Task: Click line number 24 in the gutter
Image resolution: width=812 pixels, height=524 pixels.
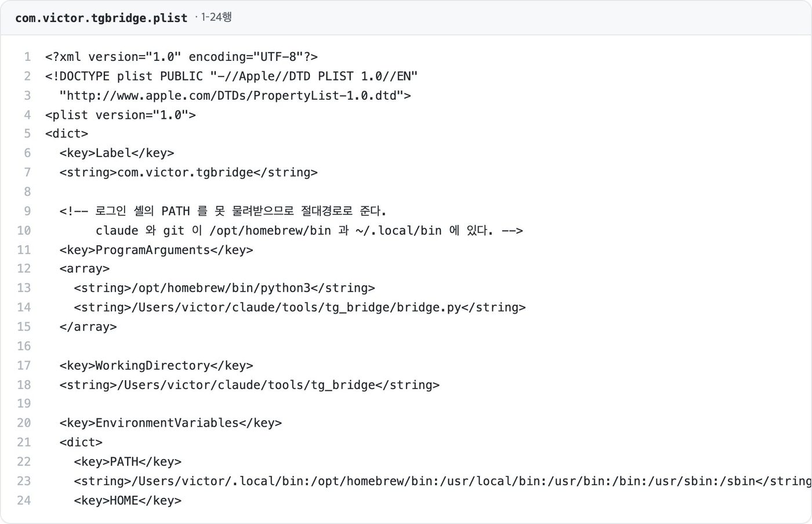Action: point(24,500)
